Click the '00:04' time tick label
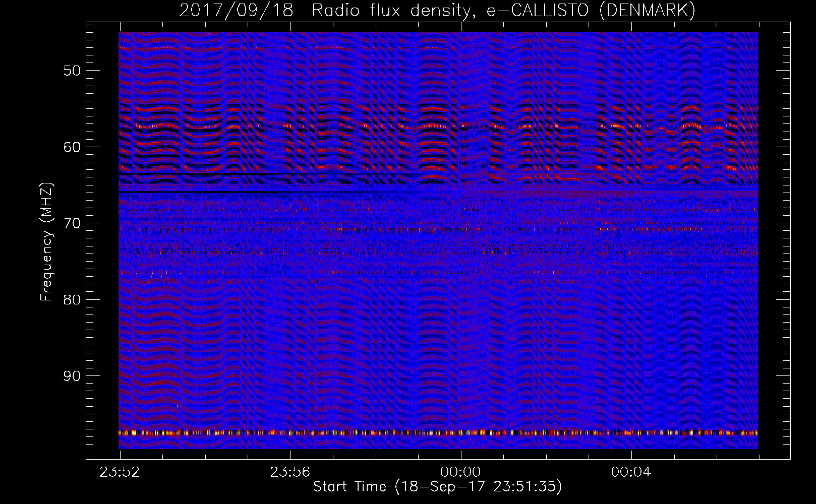The image size is (816, 504). (x=631, y=472)
